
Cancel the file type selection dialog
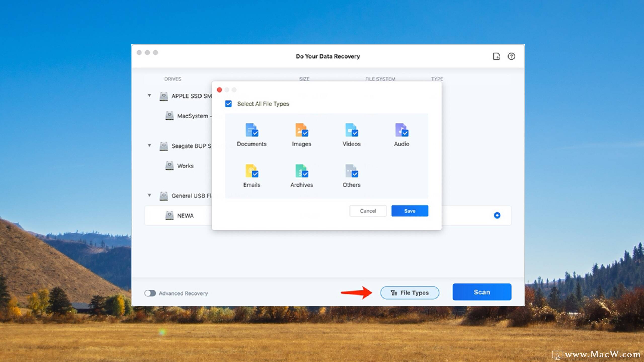click(368, 211)
